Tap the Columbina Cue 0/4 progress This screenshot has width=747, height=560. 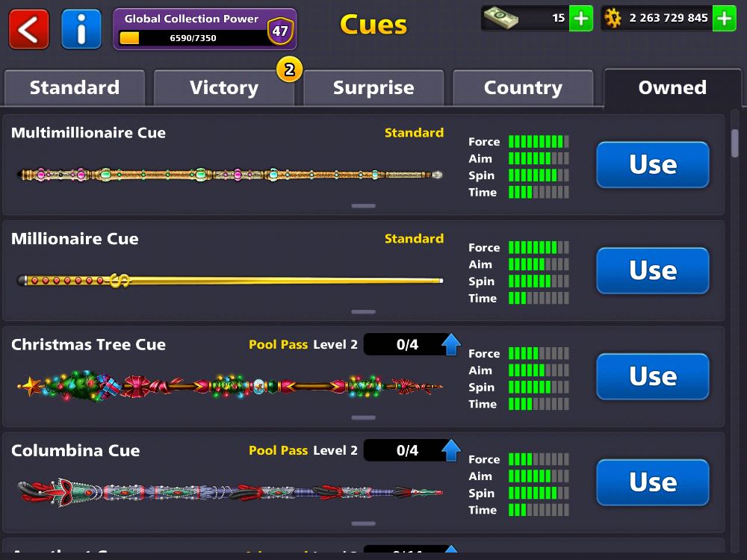point(407,450)
